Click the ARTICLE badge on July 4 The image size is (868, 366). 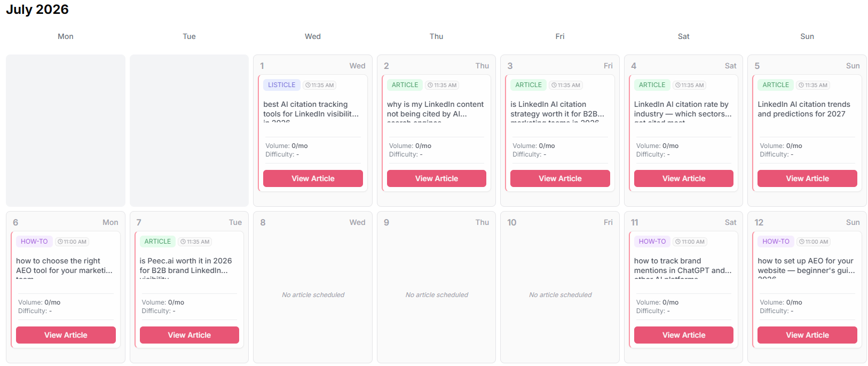[652, 85]
